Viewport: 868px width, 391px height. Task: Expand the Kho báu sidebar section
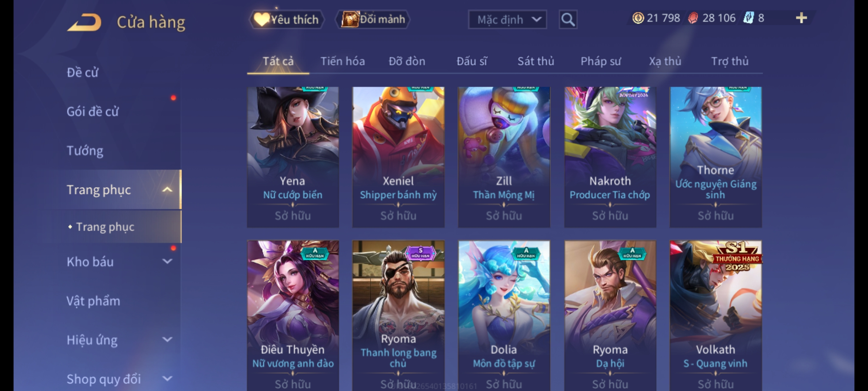pos(167,261)
